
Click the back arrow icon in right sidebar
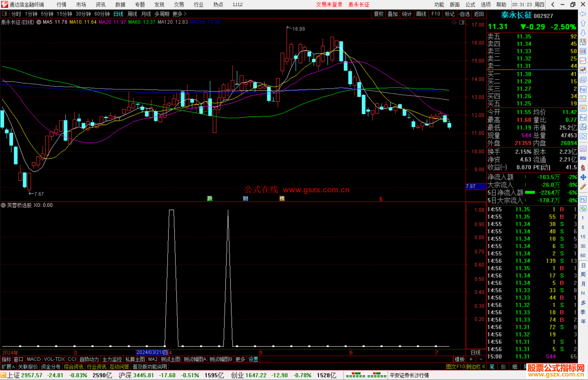point(583,14)
